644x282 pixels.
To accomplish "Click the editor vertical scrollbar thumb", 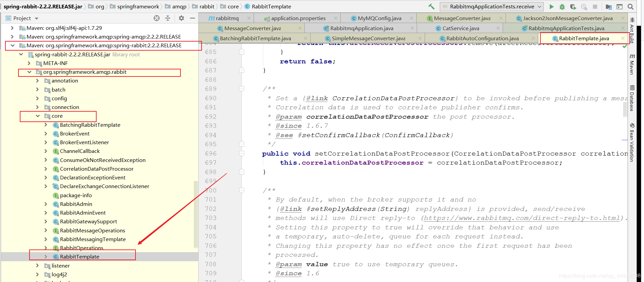I will (x=625, y=109).
